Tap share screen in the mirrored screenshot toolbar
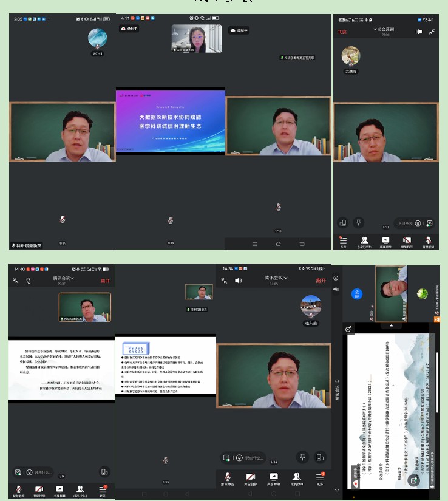The width and height of the screenshot is (448, 501). (x=385, y=242)
